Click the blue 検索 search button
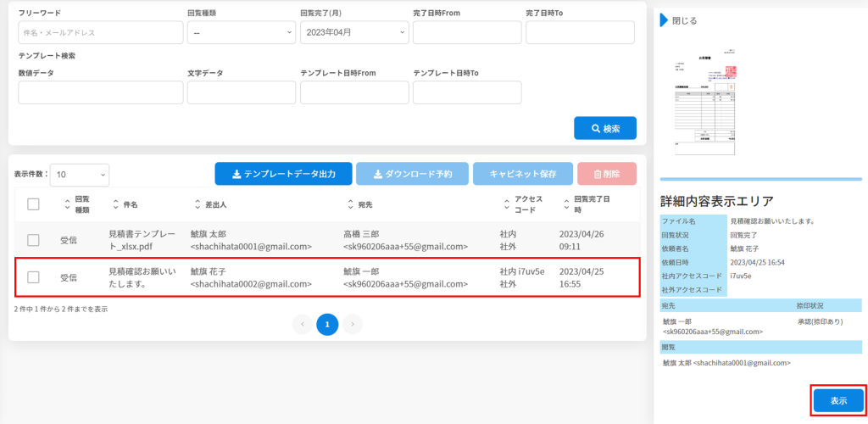 click(604, 128)
